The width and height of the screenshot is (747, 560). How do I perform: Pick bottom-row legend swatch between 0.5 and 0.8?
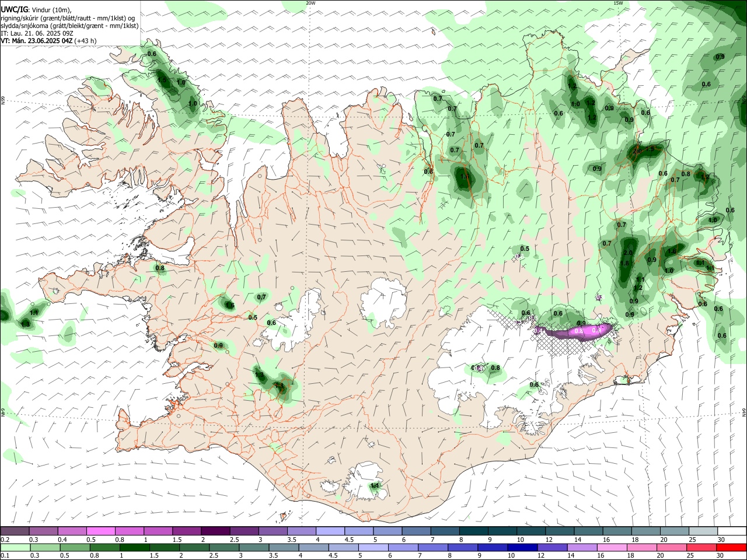75,548
